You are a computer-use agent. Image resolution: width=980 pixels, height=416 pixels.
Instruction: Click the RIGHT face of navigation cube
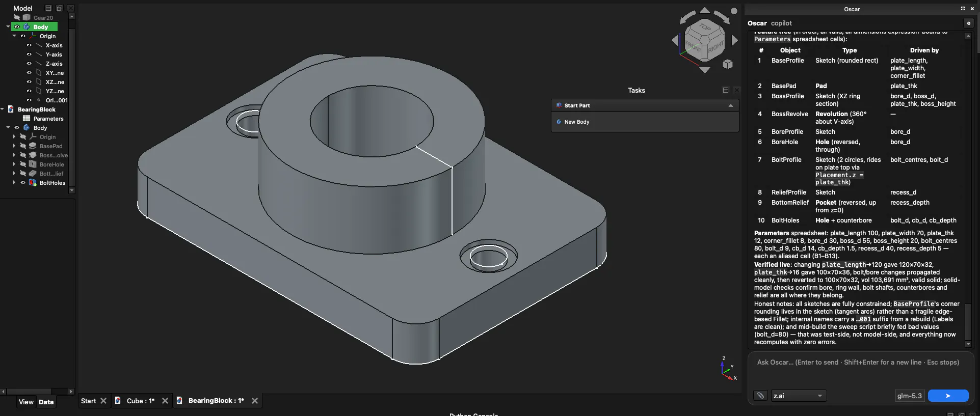pos(716,47)
